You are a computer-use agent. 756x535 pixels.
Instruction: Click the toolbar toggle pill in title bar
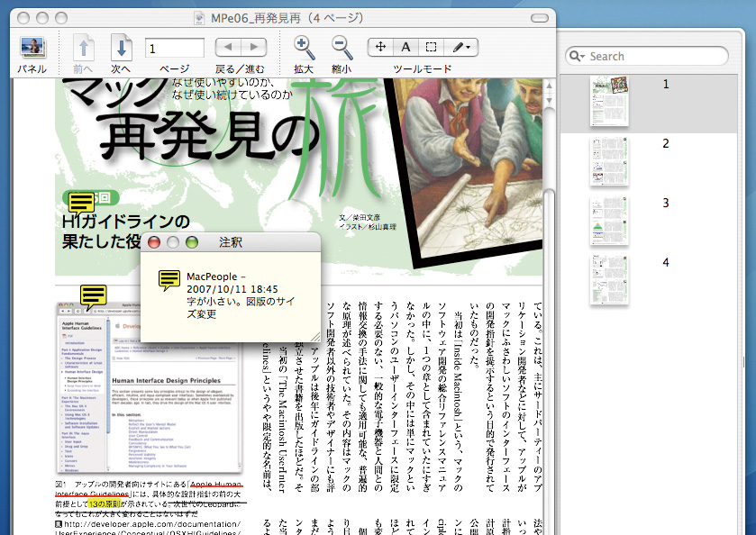pos(539,17)
